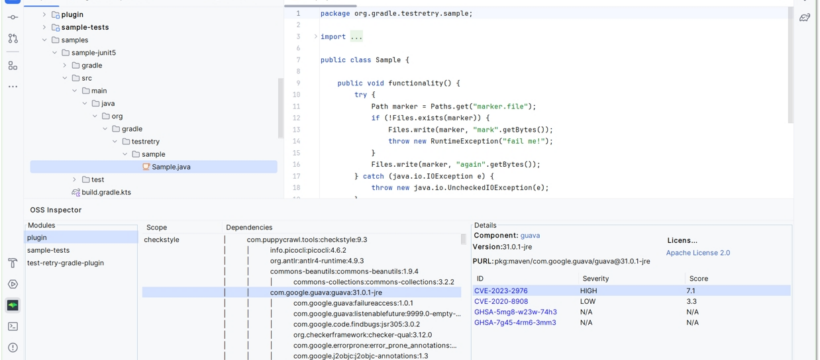Collapse the sample-junit5 folder

coord(54,53)
